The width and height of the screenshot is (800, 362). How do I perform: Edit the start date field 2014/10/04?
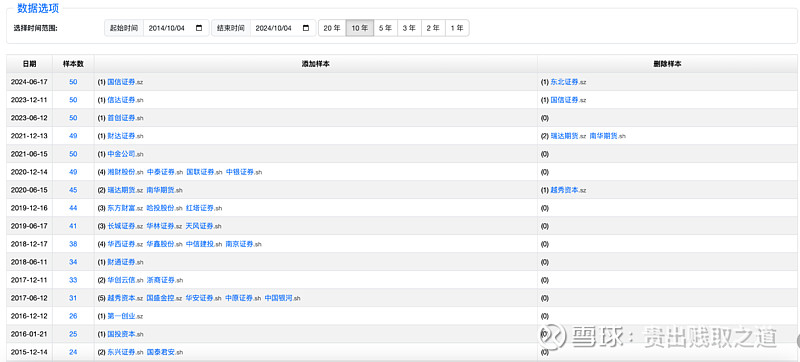coord(176,29)
